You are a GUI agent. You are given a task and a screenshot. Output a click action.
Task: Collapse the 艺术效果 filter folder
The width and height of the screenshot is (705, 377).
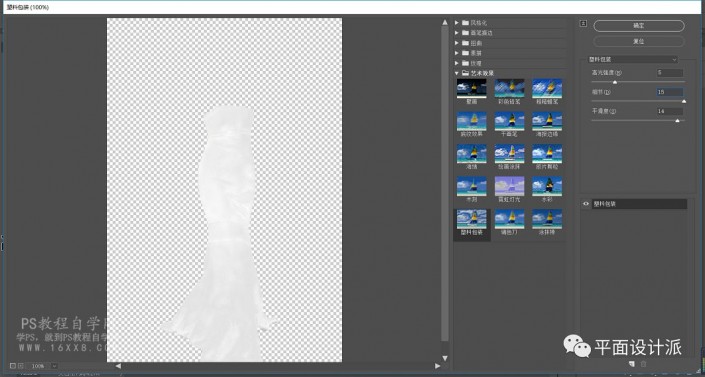457,73
